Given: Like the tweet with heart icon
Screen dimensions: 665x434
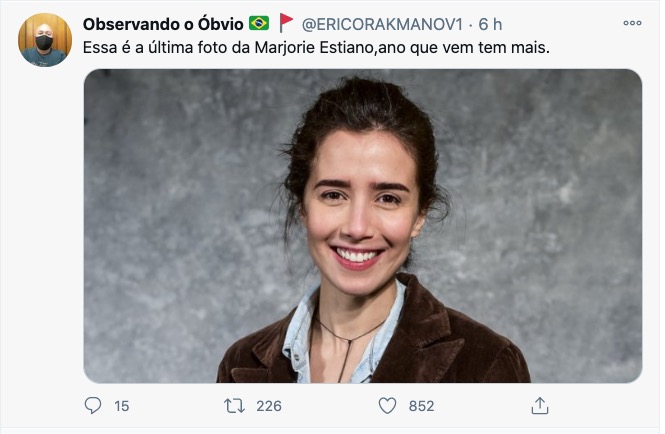Looking at the screenshot, I should [x=387, y=405].
